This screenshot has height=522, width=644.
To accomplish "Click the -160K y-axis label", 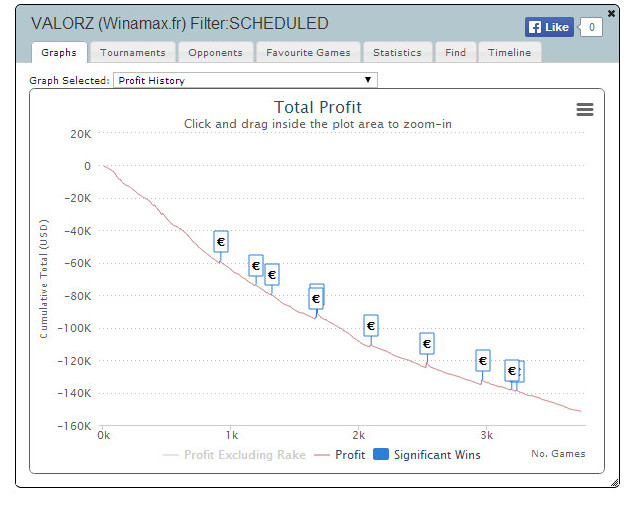I will coord(74,426).
